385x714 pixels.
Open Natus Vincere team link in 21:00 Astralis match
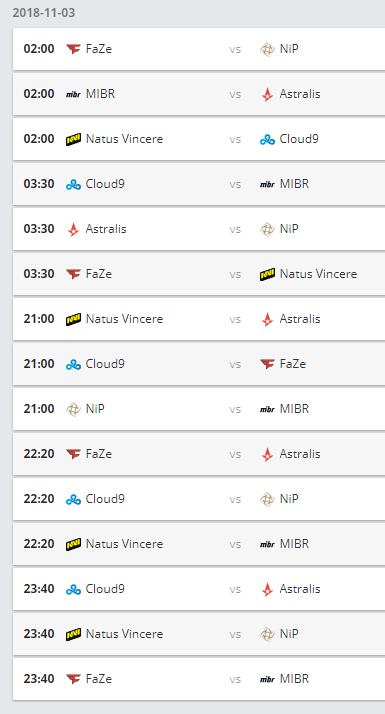pos(124,319)
